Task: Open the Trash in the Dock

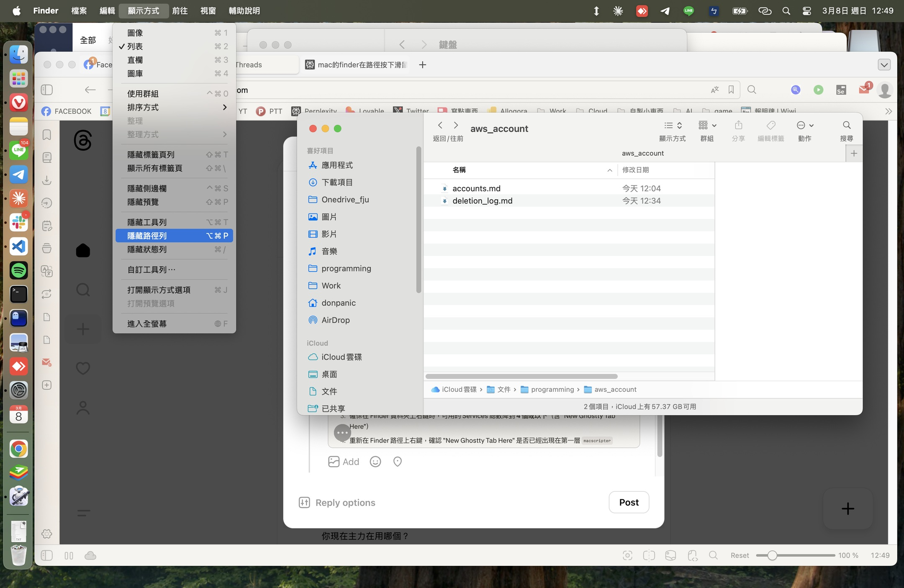Action: (18, 555)
